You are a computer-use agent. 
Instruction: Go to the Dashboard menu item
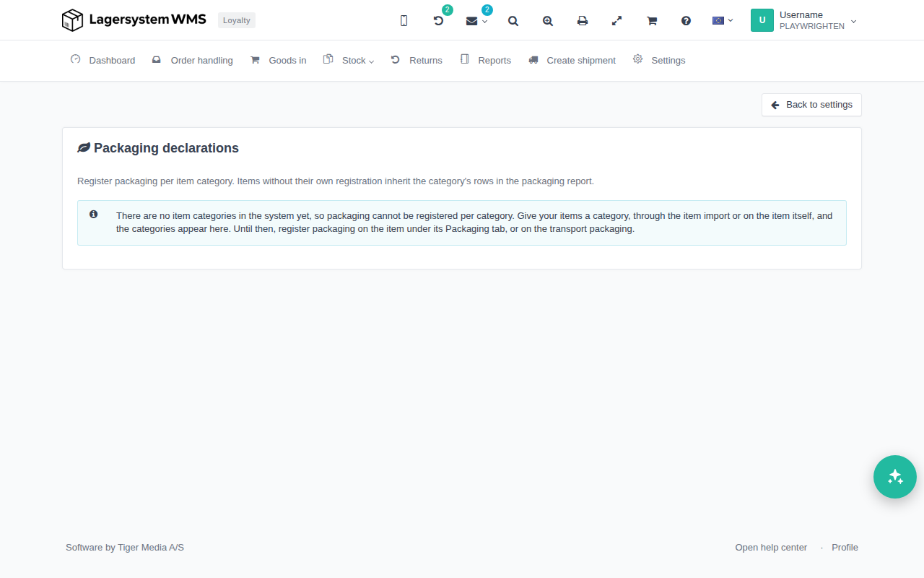click(x=103, y=61)
